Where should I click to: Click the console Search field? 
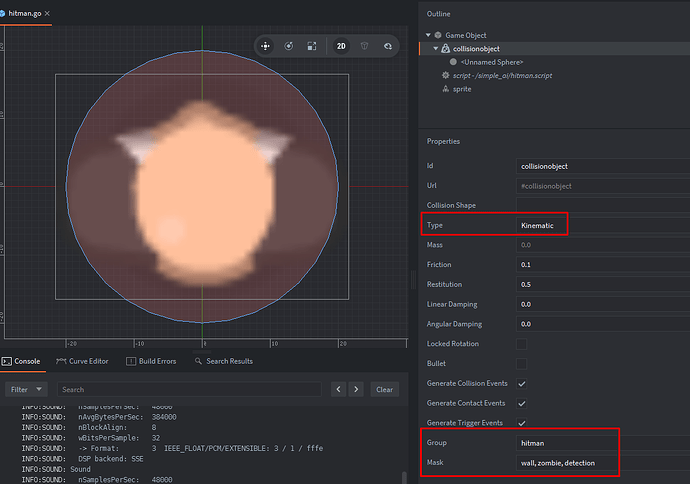(x=189, y=389)
